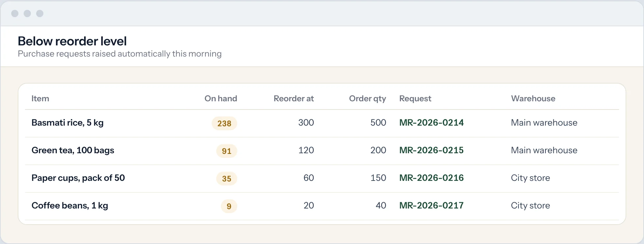The width and height of the screenshot is (644, 244).
Task: Select the Green tea, 100 bags item
Action: click(x=73, y=151)
